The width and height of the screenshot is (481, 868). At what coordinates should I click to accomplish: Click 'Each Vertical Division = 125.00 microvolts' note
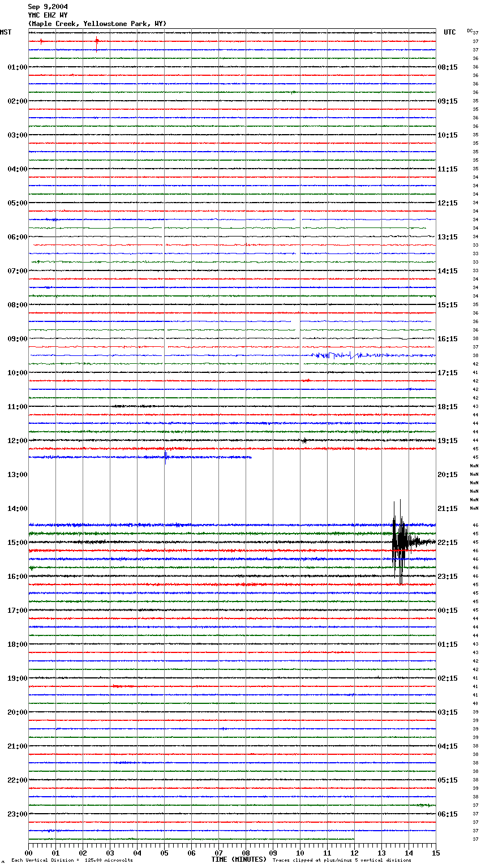[x=72, y=861]
